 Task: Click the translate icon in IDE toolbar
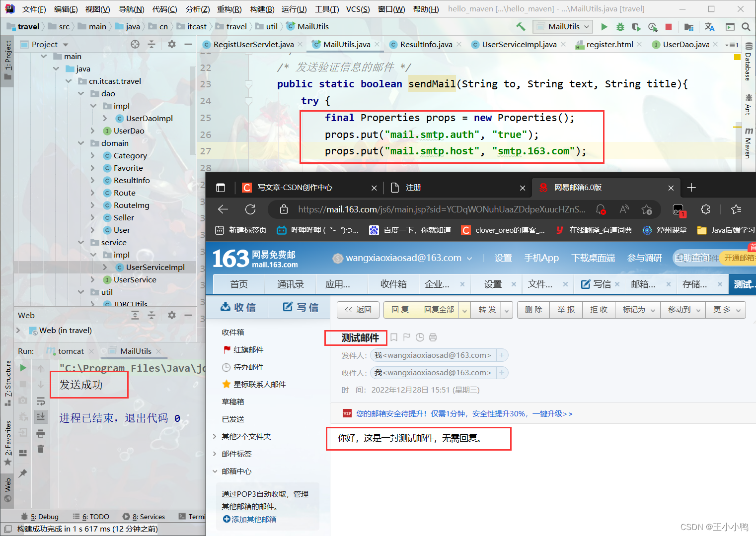(x=709, y=27)
